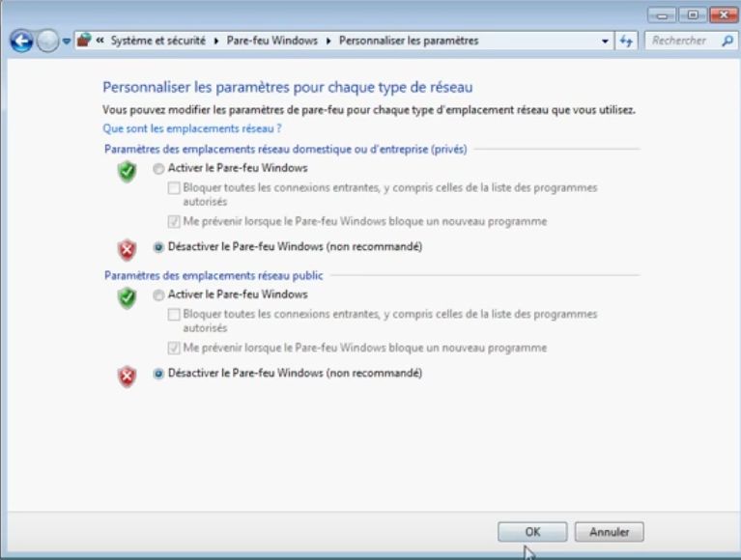
Task: Select Désactiver le Pare-feu for public network
Action: tap(158, 374)
